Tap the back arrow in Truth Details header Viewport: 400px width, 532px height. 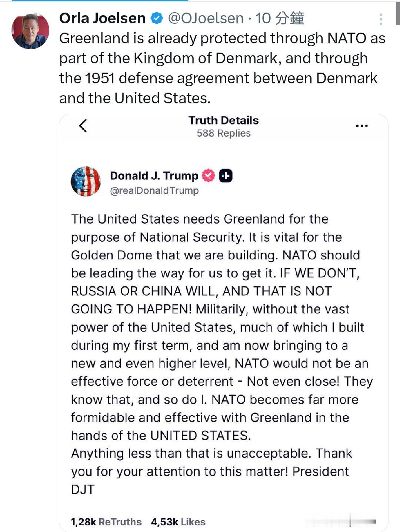click(83, 126)
